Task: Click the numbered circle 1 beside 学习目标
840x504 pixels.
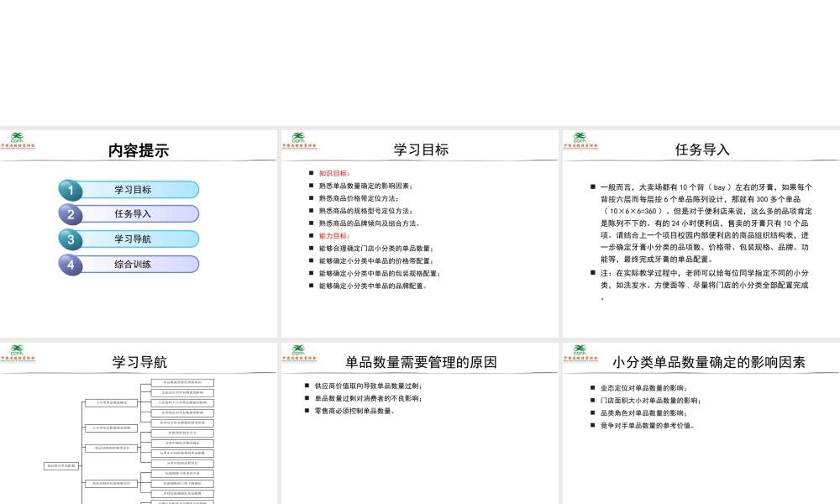Action: click(x=73, y=189)
